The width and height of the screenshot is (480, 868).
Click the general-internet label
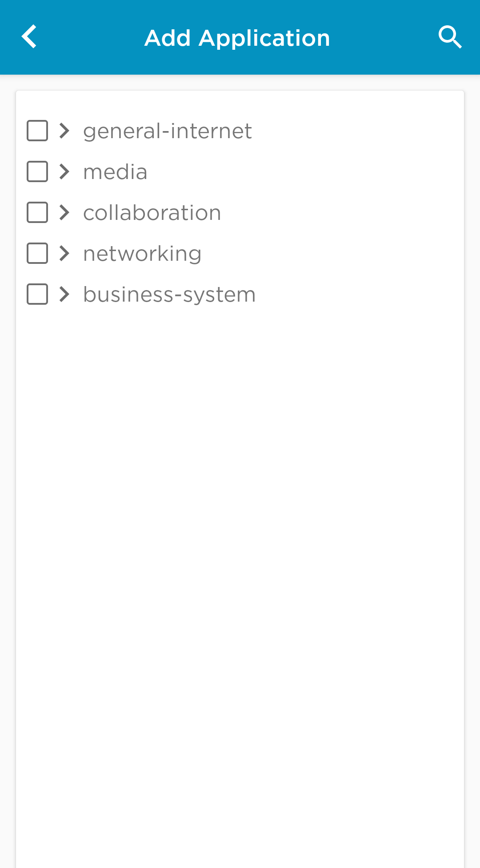pyautogui.click(x=168, y=131)
